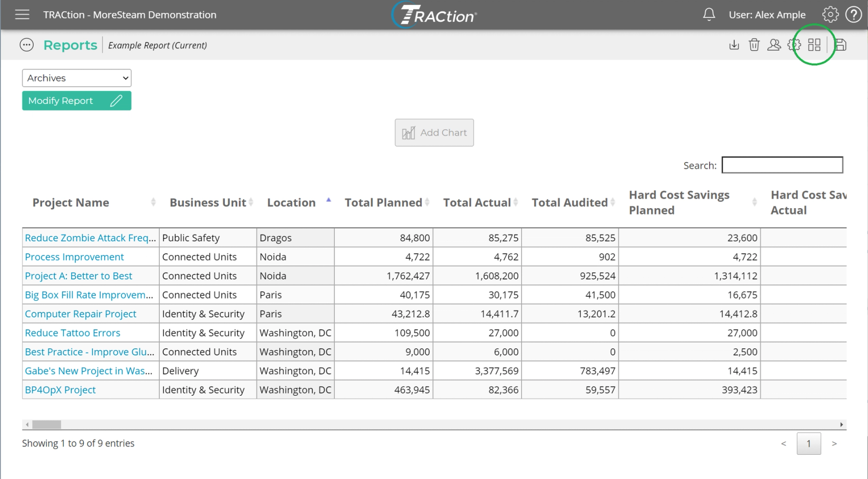Select page 1 in pagination
The image size is (868, 479).
click(x=808, y=444)
